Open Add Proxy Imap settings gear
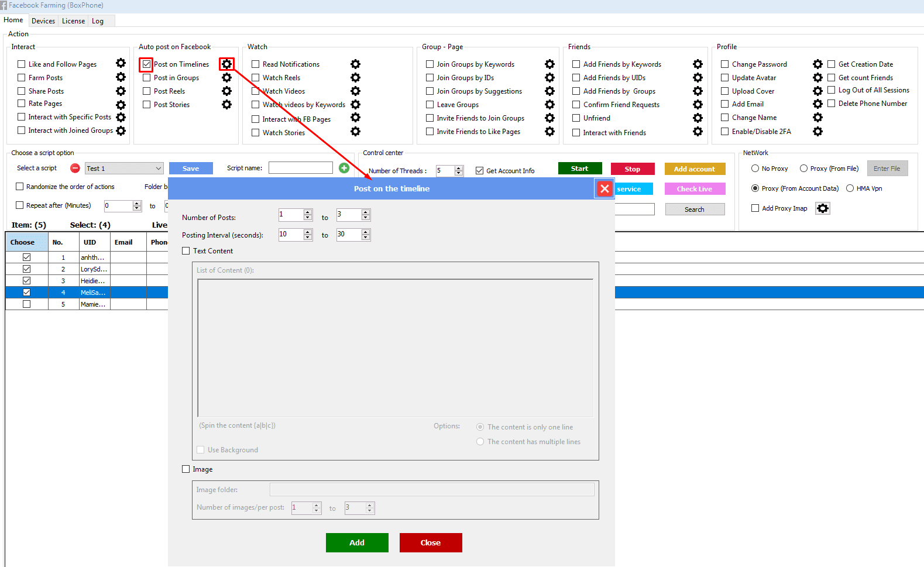Image resolution: width=924 pixels, height=567 pixels. [x=823, y=208]
